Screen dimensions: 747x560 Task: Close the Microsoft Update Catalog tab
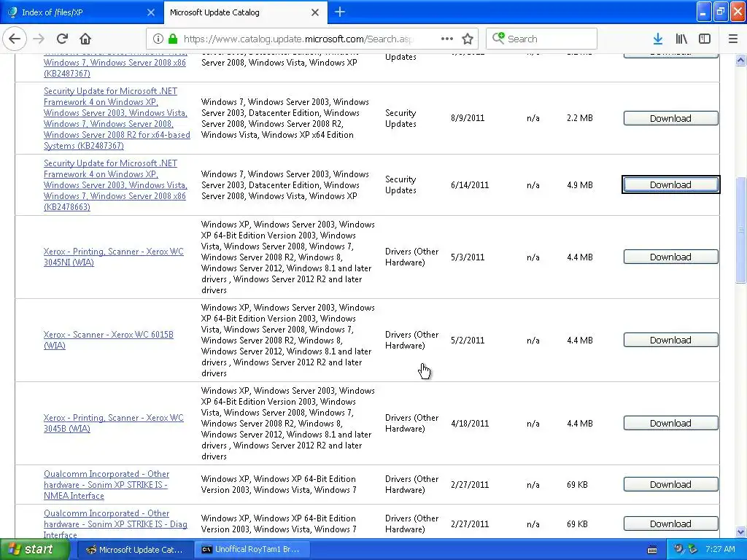point(315,12)
